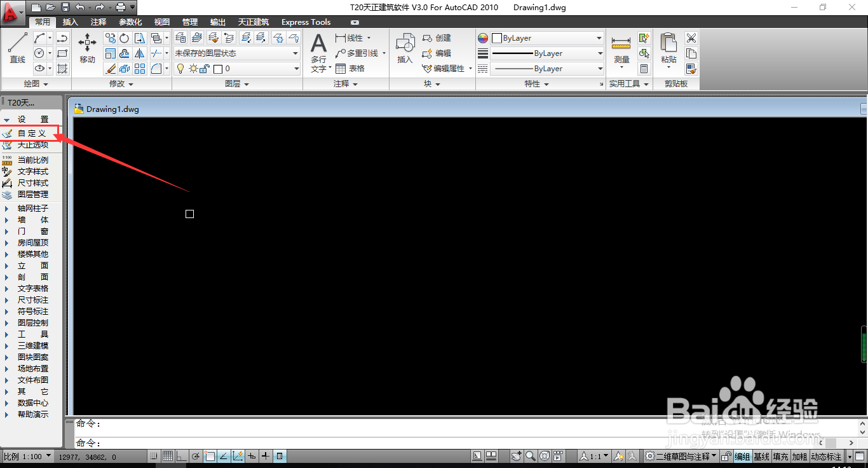Open the 未保存的图层状态 layer state dropdown
The image size is (868, 468).
[x=236, y=53]
